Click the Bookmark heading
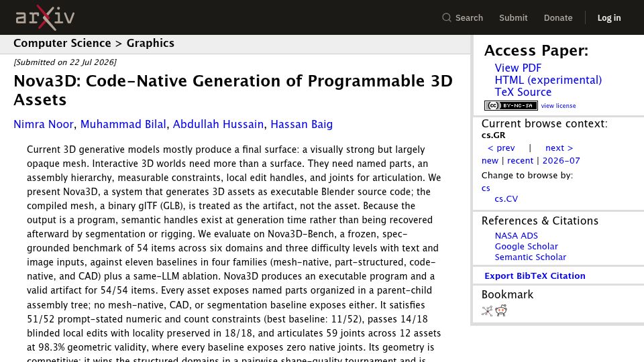The image size is (644, 362). click(x=507, y=294)
